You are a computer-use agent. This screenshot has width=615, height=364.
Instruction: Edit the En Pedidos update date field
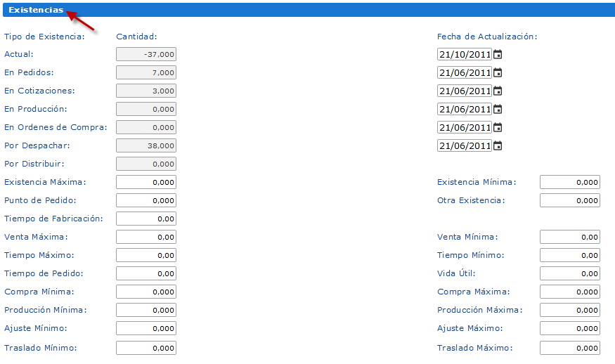click(x=465, y=72)
